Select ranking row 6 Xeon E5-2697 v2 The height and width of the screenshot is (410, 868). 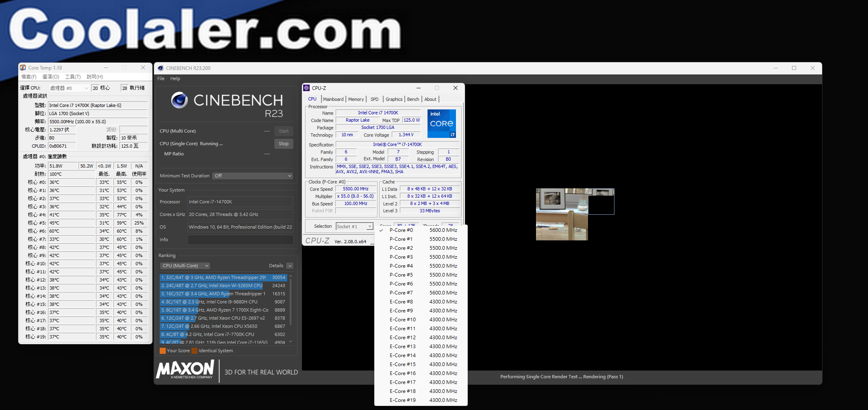click(x=223, y=318)
